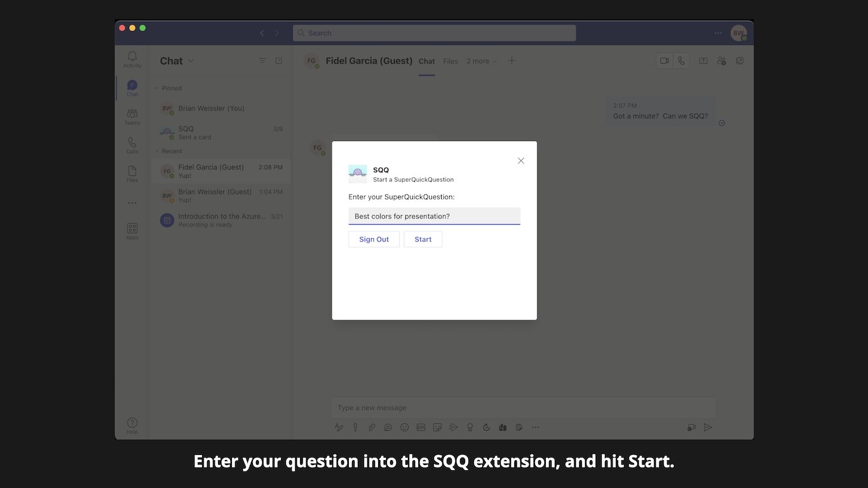Expand the Chat header dropdown

click(x=191, y=61)
